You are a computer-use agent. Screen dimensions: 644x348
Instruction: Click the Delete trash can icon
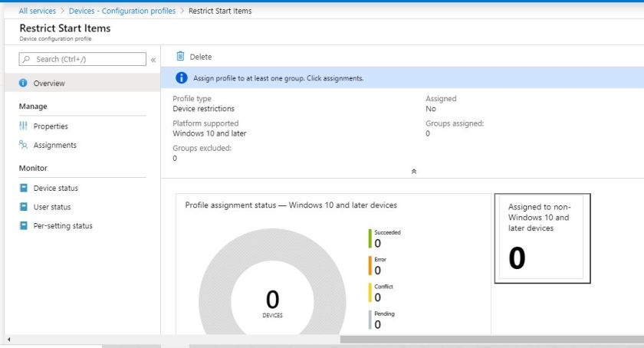(180, 57)
